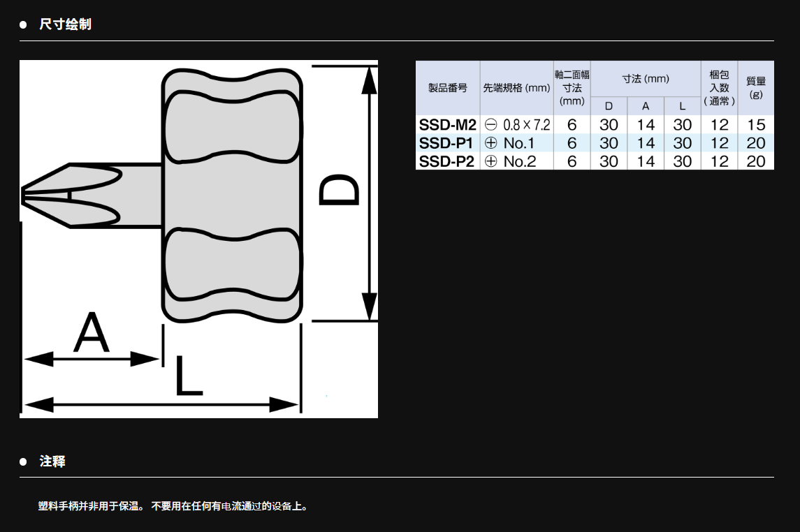This screenshot has width=800, height=532.
Task: Click the slotted-tip symbol in the SSD-M2 row
Action: [490, 125]
